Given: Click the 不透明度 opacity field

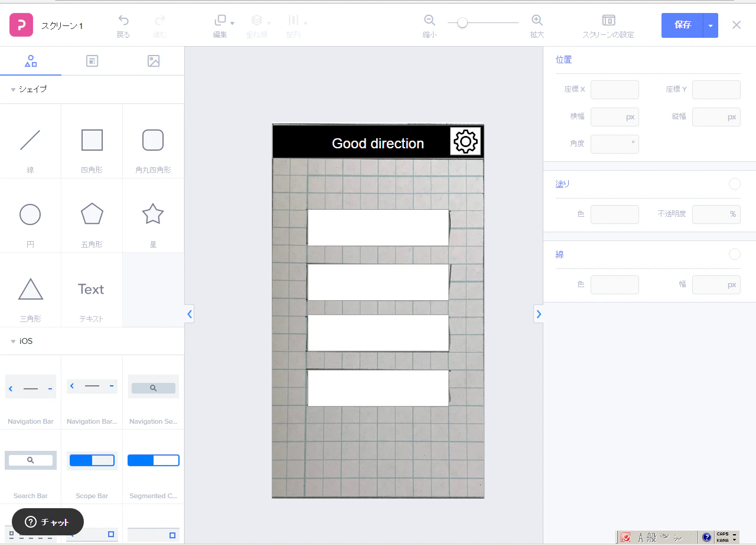Looking at the screenshot, I should (x=716, y=214).
